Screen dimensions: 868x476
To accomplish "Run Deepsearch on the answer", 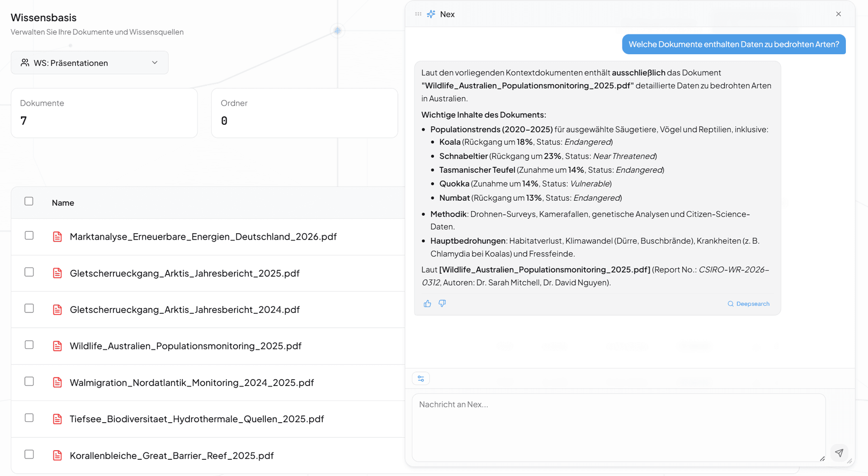I will pos(749,304).
